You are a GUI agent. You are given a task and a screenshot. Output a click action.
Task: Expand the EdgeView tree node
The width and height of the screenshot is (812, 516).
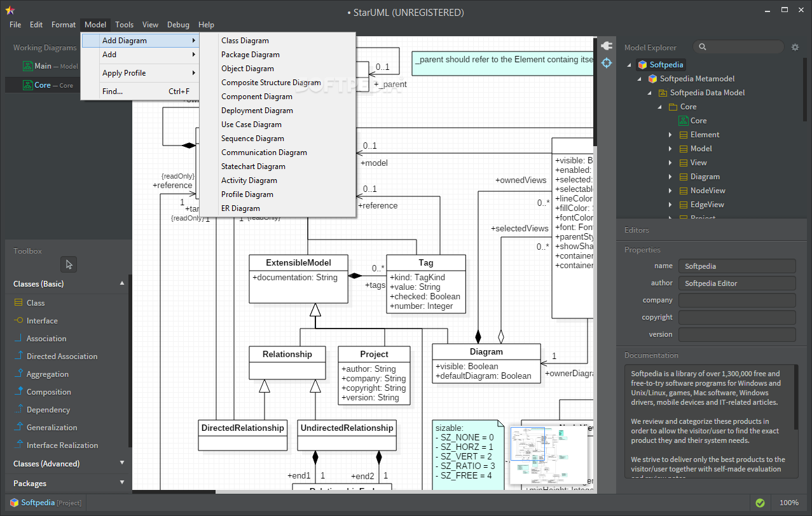(670, 205)
